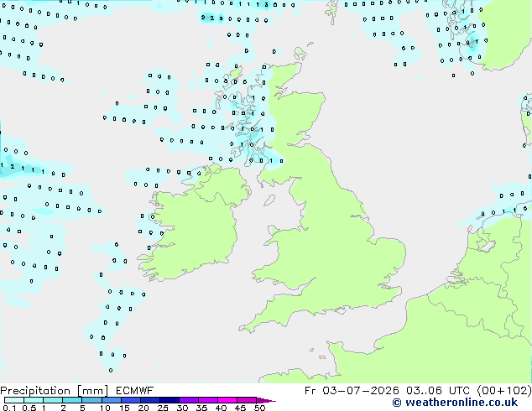Click the purple over-50 legend arrow tip
Viewport: 532px width, 411px height.
click(x=266, y=400)
